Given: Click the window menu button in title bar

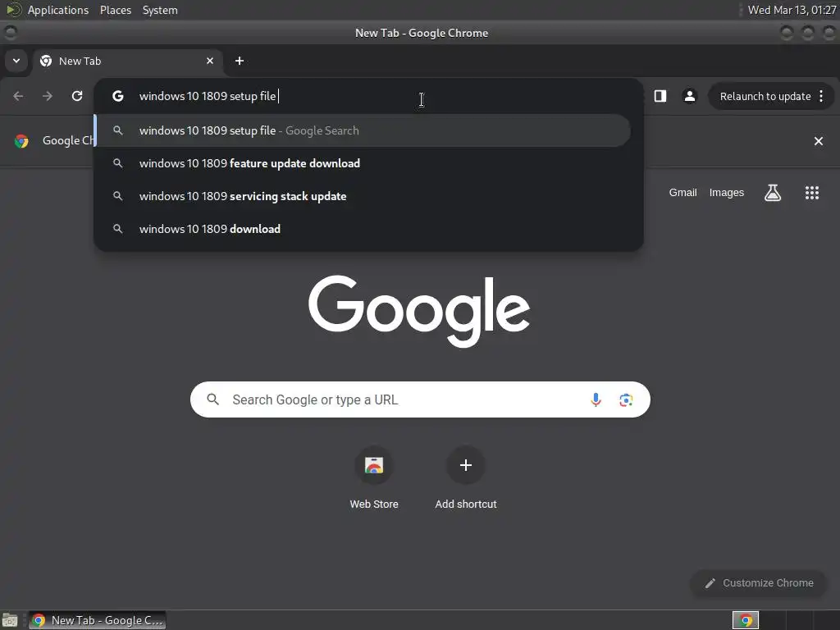Looking at the screenshot, I should pos(11,33).
